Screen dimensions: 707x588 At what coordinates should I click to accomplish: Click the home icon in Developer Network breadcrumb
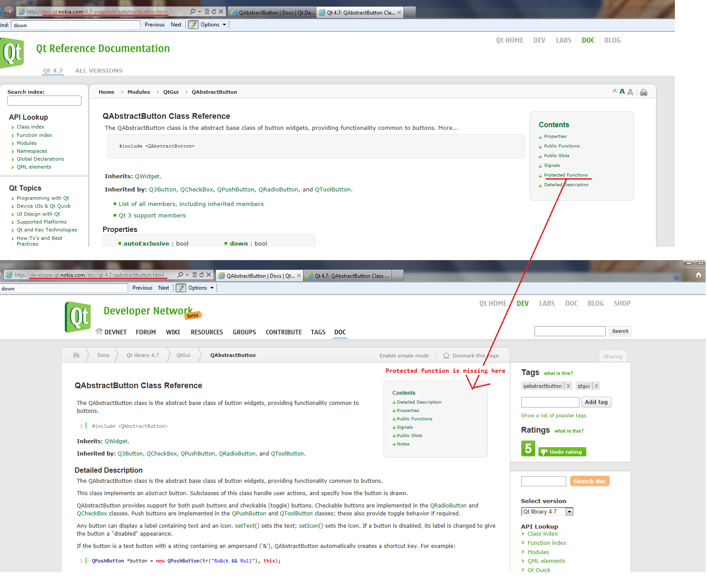click(76, 355)
